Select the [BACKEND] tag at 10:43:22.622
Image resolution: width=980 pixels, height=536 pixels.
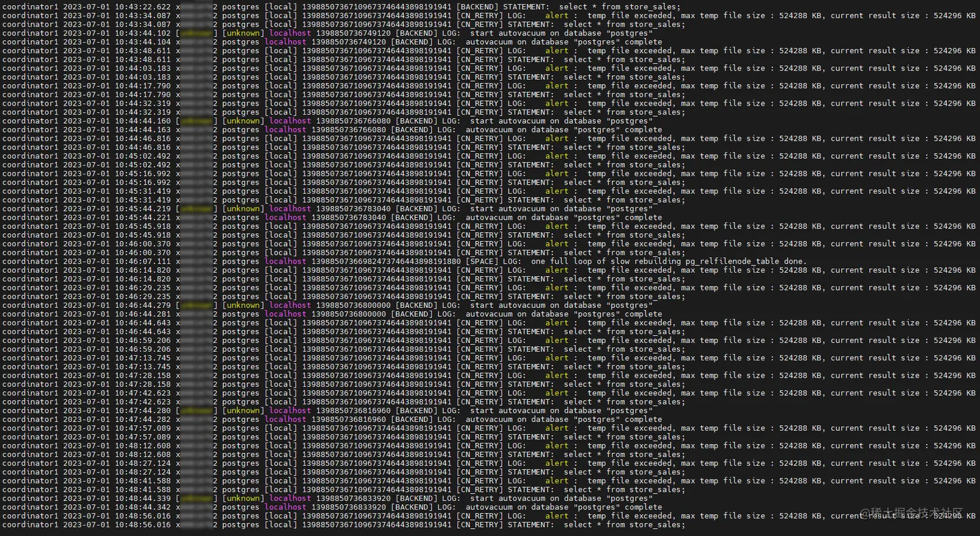tap(478, 6)
